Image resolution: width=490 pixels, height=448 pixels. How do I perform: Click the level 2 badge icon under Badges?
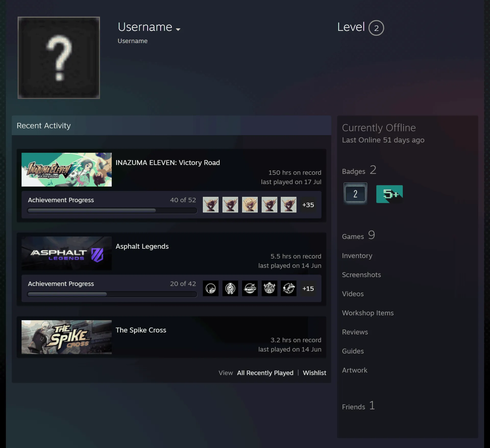tap(355, 194)
